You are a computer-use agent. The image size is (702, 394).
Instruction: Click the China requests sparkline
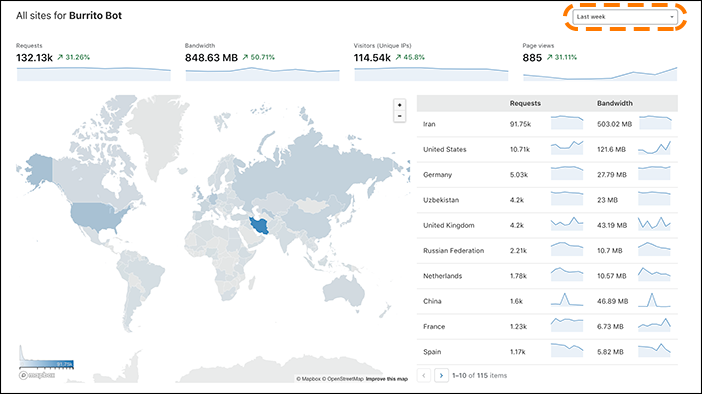coord(567,300)
